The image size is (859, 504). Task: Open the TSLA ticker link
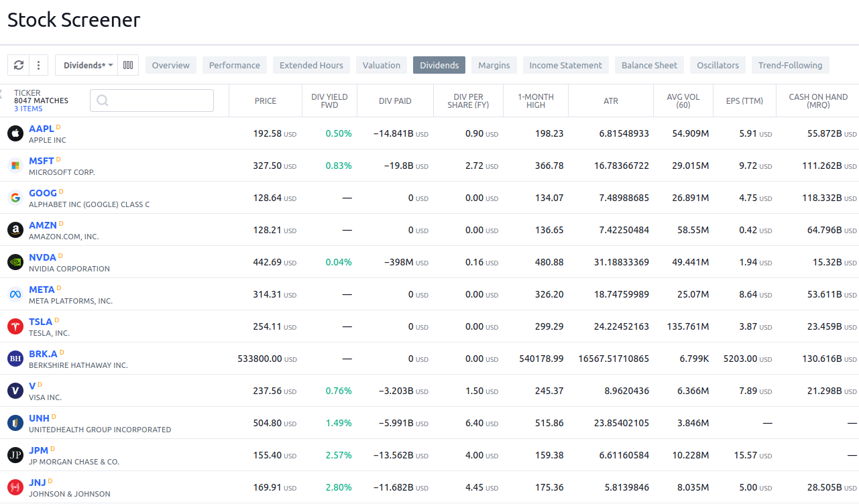40,322
